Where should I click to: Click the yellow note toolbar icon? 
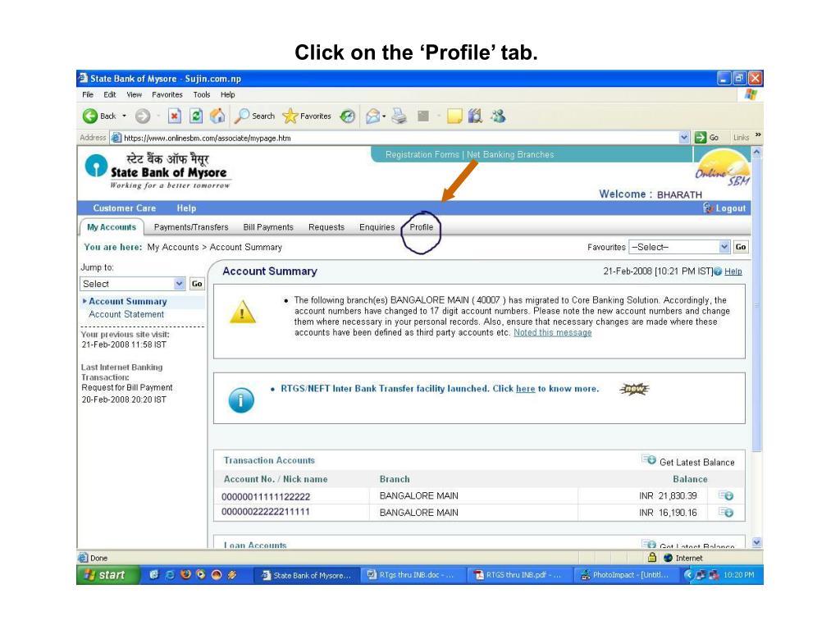tap(454, 116)
